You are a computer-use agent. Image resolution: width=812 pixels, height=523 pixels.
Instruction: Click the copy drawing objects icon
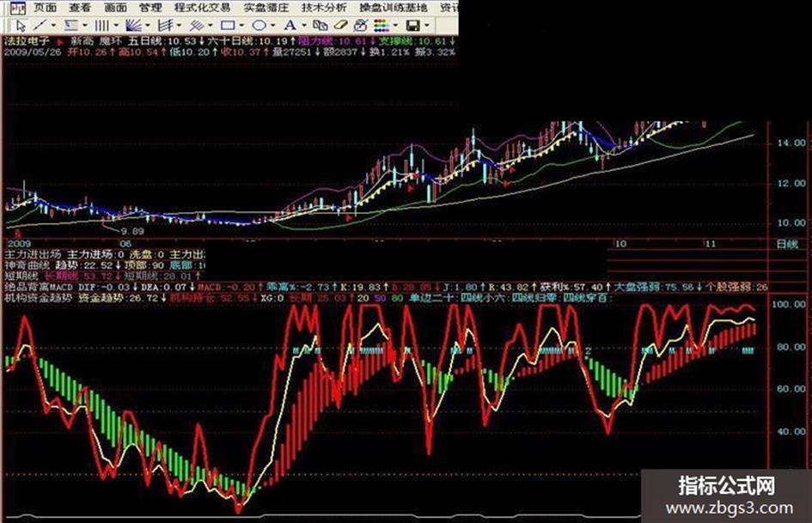coord(321,25)
